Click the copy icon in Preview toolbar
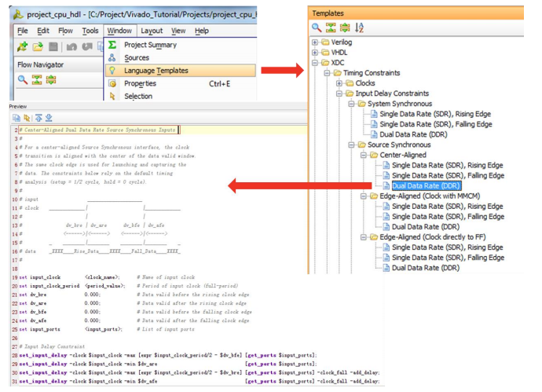The width and height of the screenshot is (542, 392). pyautogui.click(x=15, y=117)
